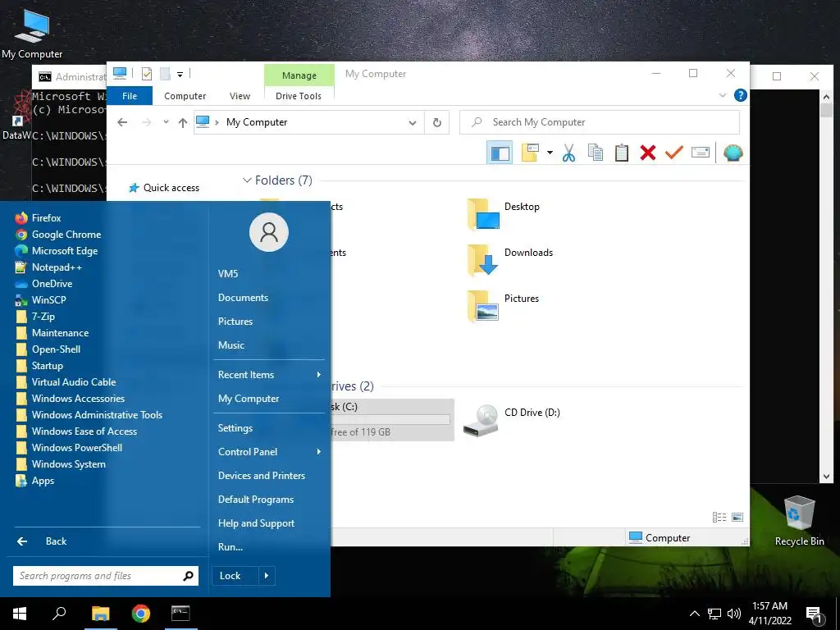Viewport: 840px width, 630px height.
Task: Click the Search My Computer field
Action: 600,123
